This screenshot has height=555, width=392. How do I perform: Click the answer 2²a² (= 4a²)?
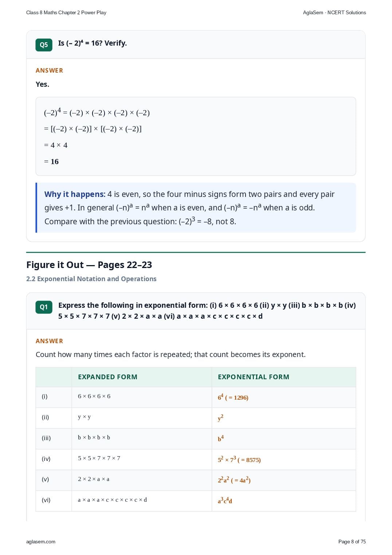click(234, 480)
